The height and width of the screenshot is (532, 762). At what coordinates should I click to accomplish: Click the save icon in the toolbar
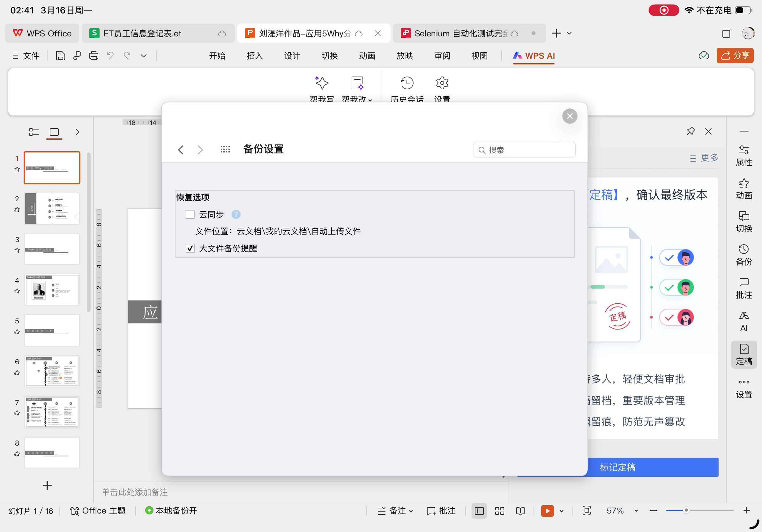[x=60, y=56]
